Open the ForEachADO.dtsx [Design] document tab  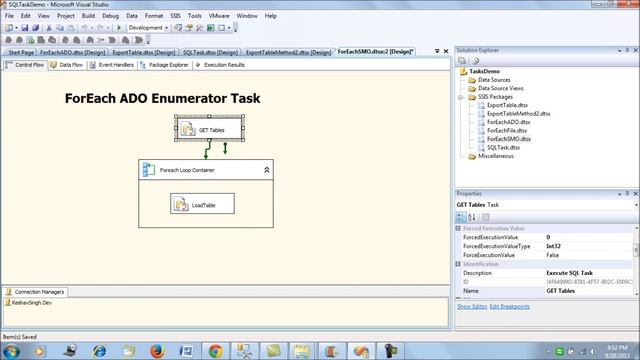(x=73, y=52)
